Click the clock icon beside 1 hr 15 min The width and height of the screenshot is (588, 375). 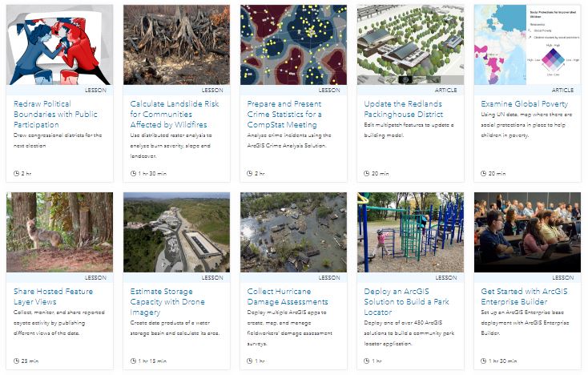tap(133, 361)
